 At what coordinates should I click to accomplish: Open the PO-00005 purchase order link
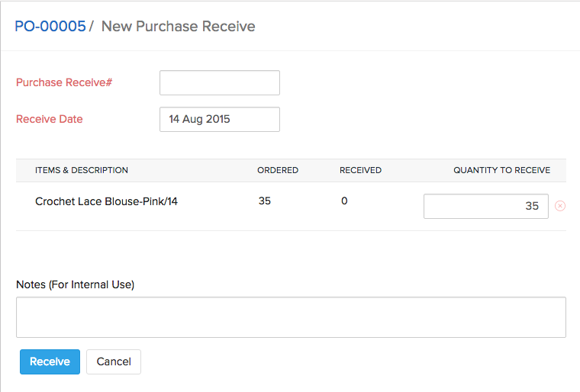tap(50, 27)
